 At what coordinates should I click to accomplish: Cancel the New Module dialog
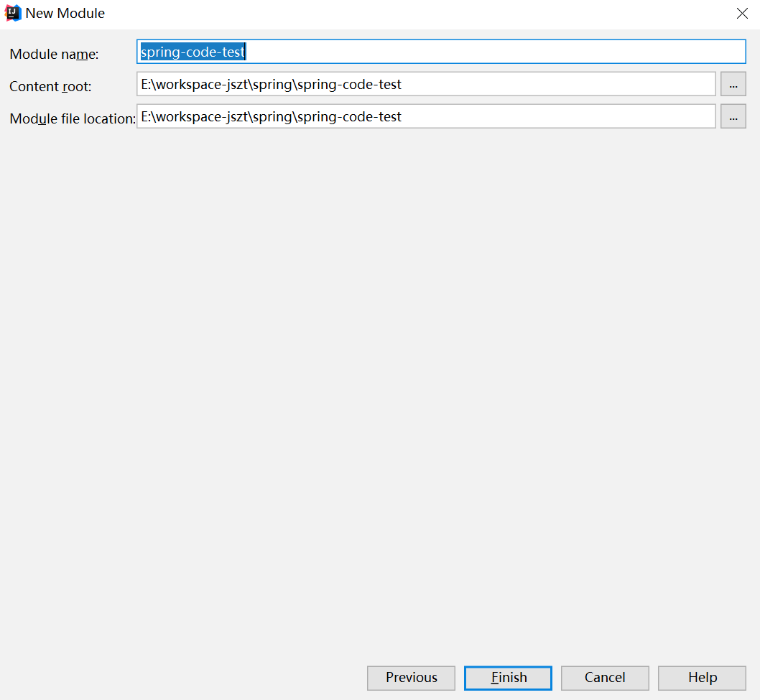pos(605,678)
